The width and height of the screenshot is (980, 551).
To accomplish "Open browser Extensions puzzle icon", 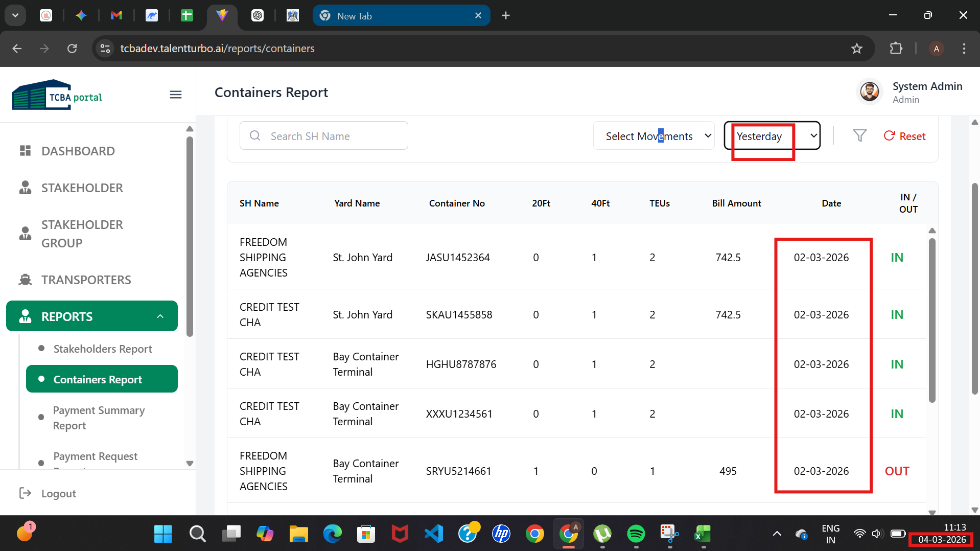I will point(896,49).
